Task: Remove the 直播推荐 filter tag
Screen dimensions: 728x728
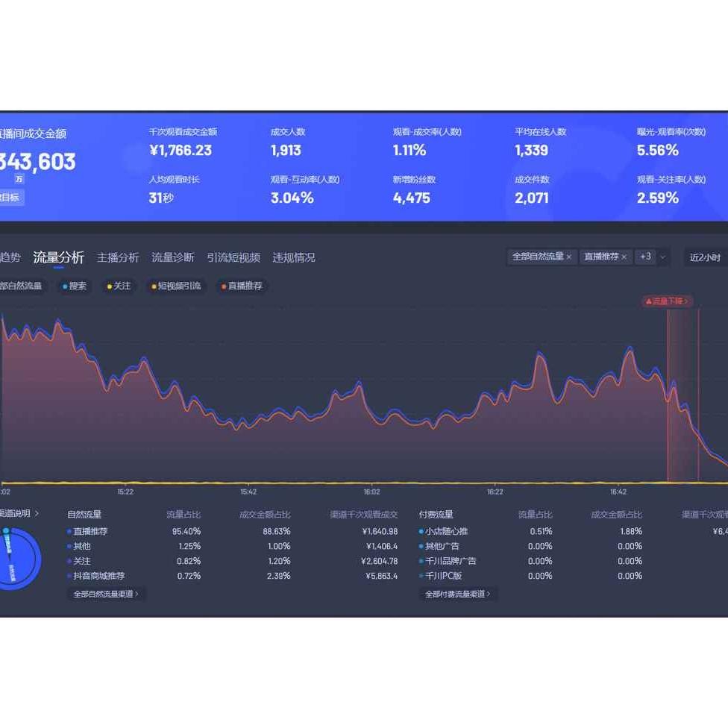Action: (x=624, y=257)
